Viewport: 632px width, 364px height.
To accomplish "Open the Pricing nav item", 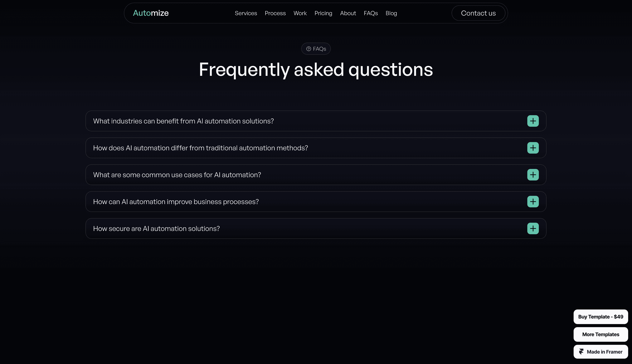I will pos(323,13).
